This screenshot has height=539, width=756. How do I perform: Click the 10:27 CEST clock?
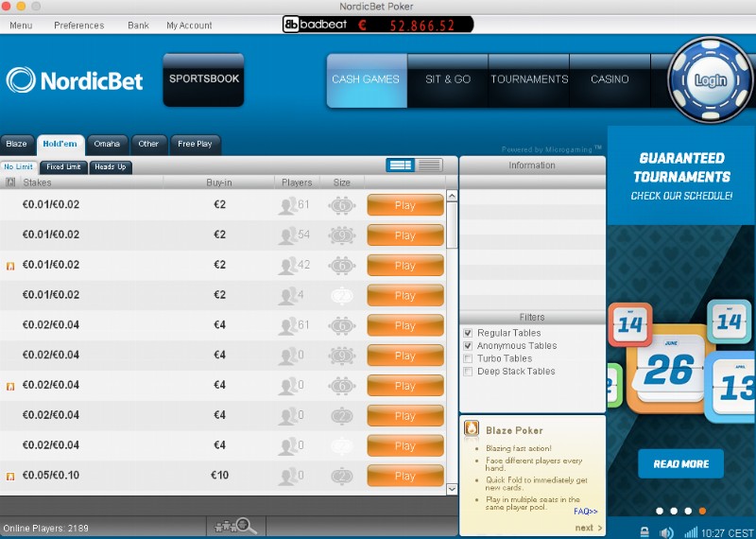click(727, 532)
